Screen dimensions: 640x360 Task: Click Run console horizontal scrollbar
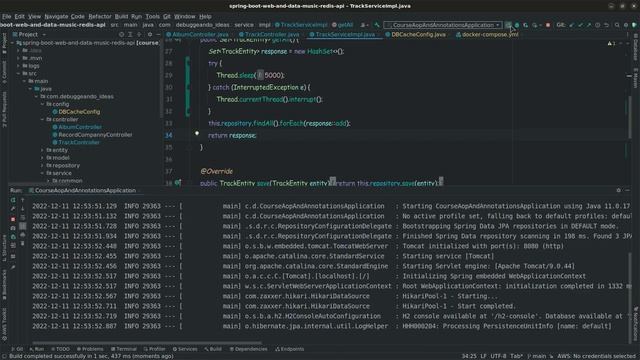coord(147,343)
